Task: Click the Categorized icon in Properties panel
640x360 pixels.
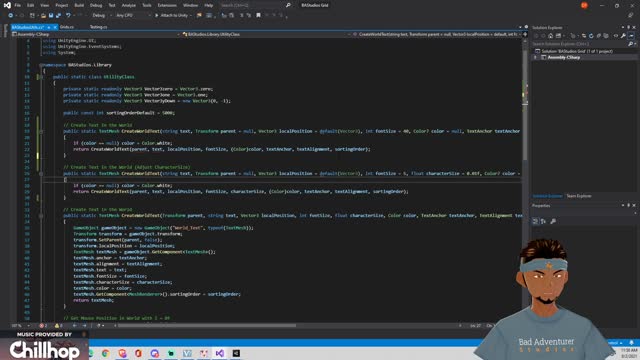Action: (x=536, y=221)
